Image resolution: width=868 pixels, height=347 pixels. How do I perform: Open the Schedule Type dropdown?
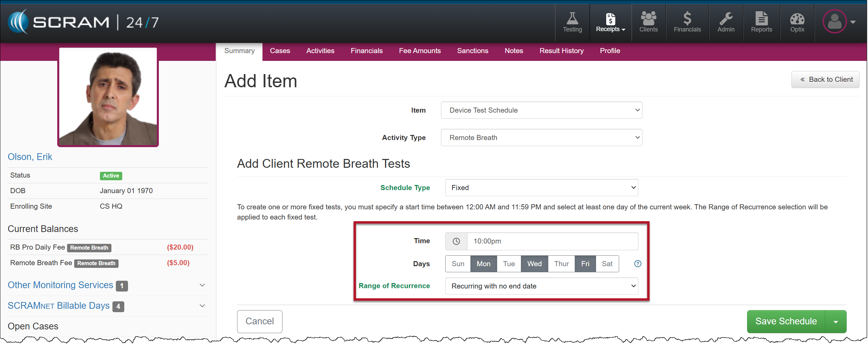click(x=541, y=188)
